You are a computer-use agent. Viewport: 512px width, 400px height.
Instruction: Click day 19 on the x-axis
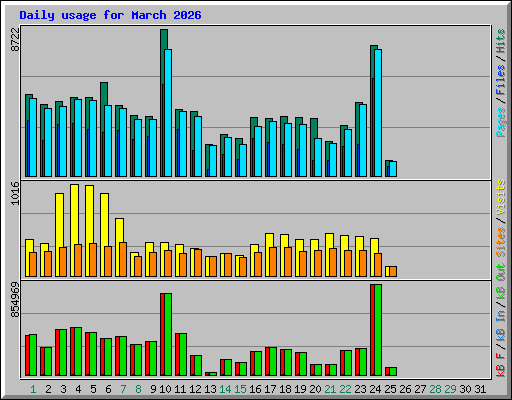(x=300, y=389)
